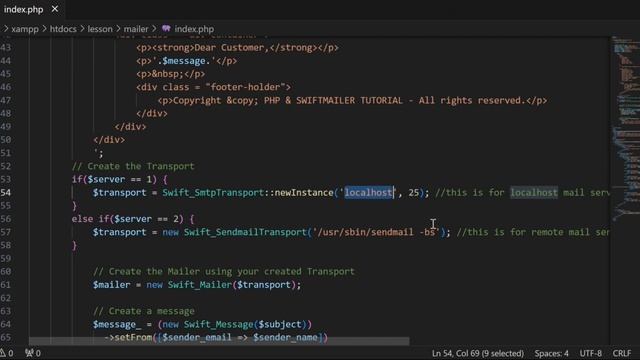Click the highlighted localhost in the comment

click(x=534, y=193)
